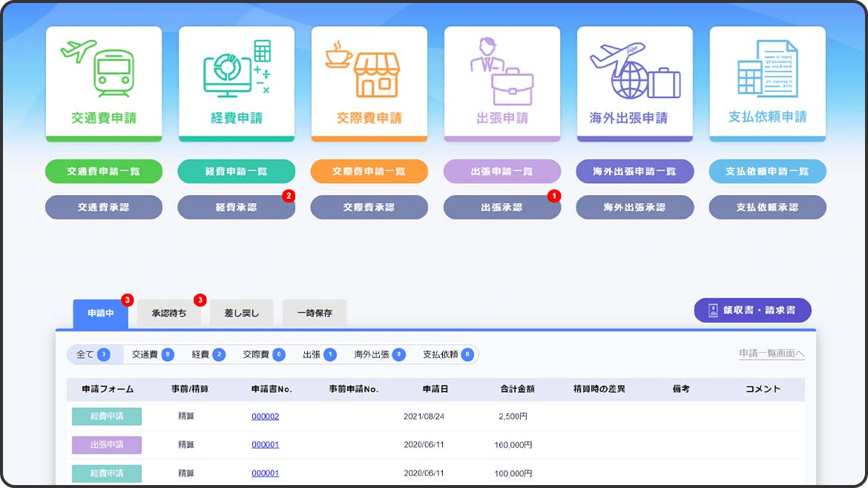
Task: Open the 出張承認 approval button
Action: (502, 208)
